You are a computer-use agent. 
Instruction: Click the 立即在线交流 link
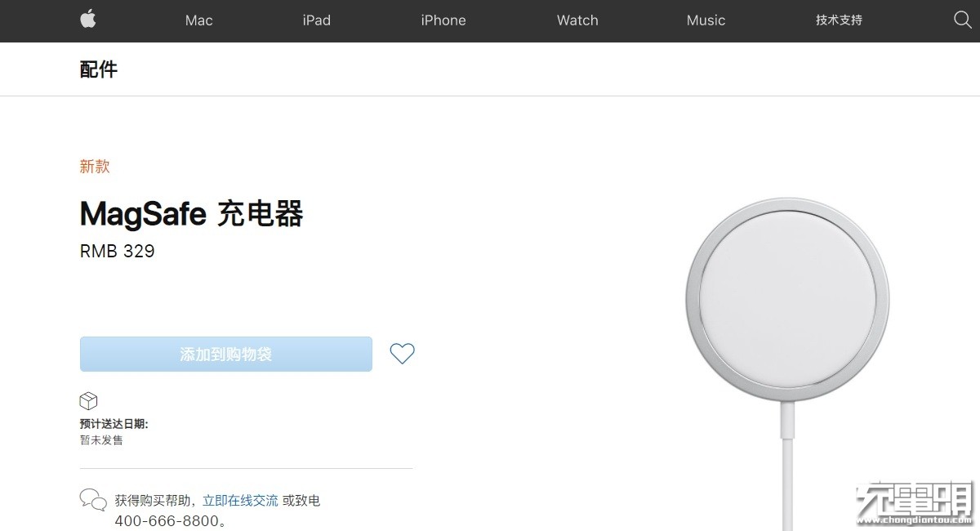pos(240,500)
